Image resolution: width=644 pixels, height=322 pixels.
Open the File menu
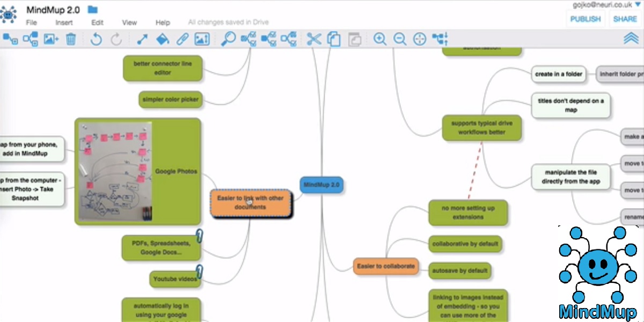[x=32, y=23]
